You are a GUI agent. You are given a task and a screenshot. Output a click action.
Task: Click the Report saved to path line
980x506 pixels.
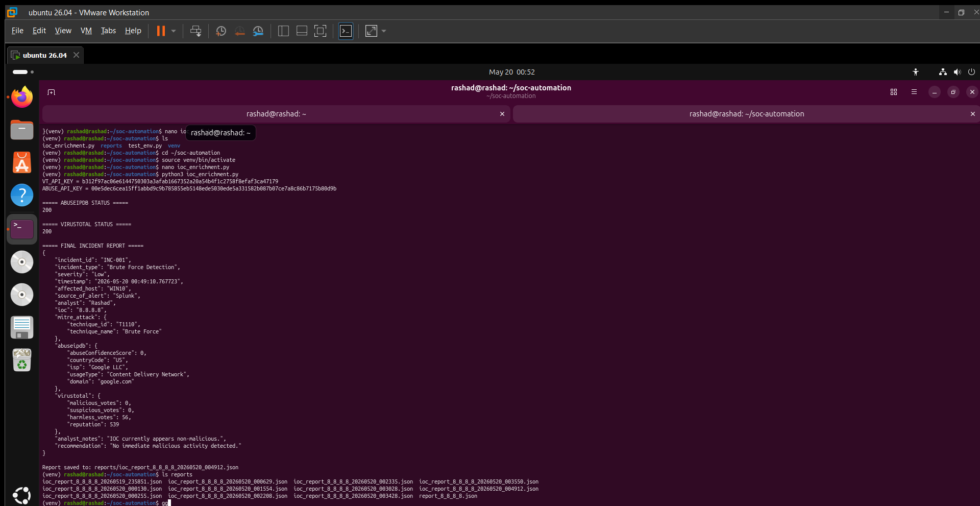140,467
